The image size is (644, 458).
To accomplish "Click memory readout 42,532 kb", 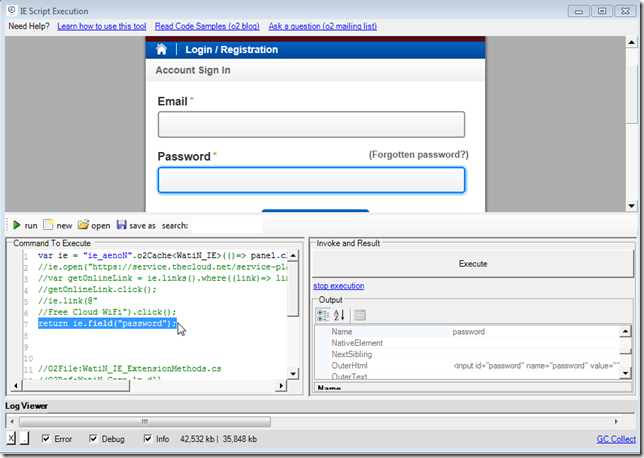I will tap(197, 439).
